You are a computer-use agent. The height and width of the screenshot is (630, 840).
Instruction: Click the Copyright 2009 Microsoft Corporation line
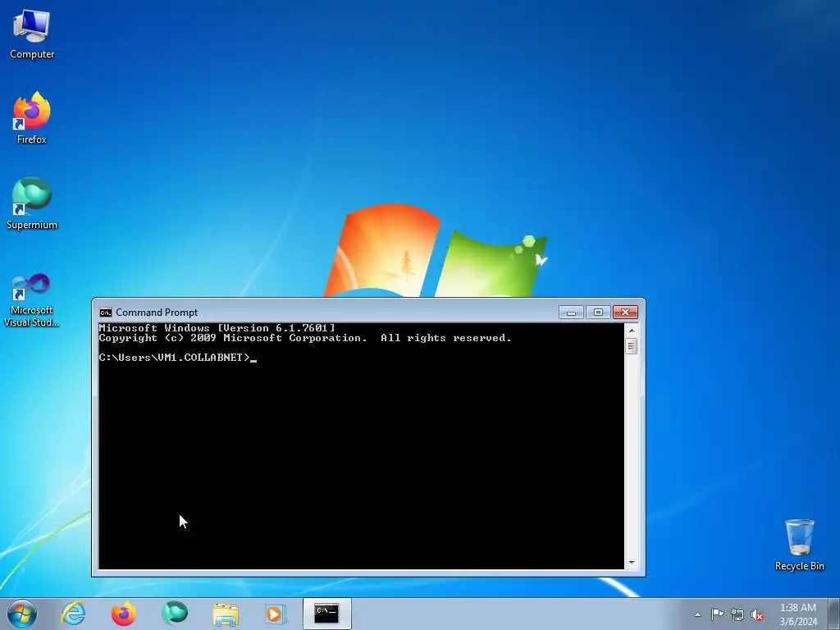tap(305, 338)
